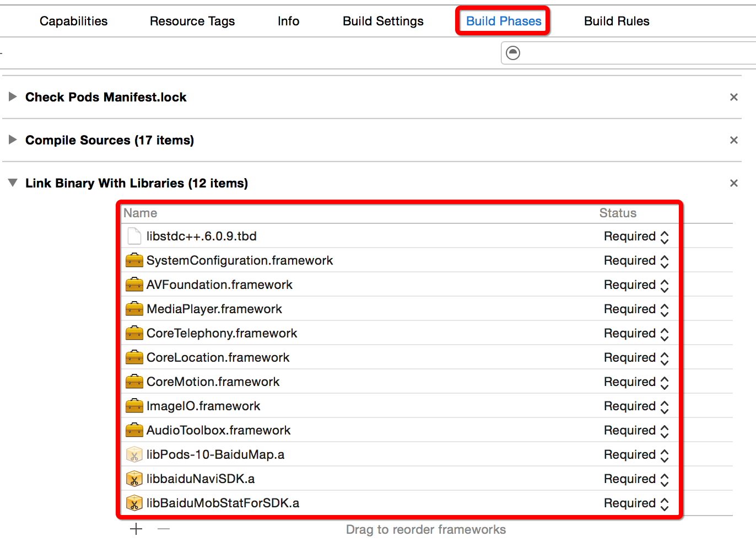Expand Check Pods Manifest.lock phase
The height and width of the screenshot is (547, 756).
point(12,97)
